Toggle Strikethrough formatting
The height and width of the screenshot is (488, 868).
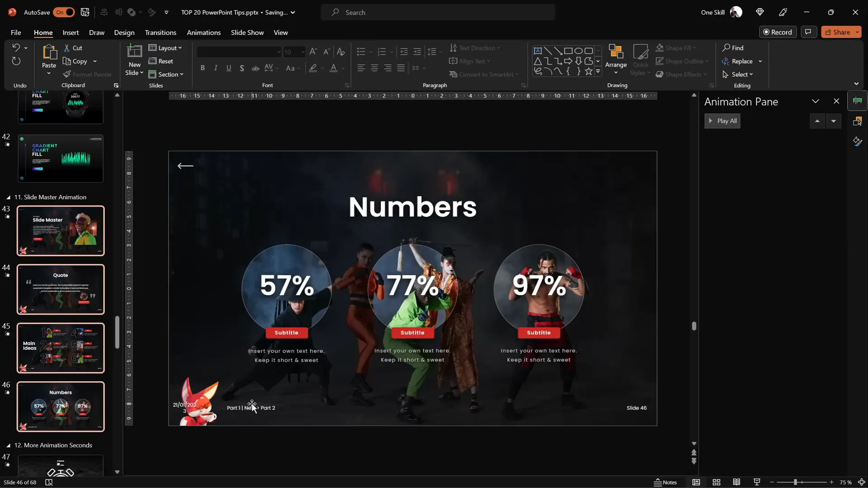pyautogui.click(x=255, y=68)
